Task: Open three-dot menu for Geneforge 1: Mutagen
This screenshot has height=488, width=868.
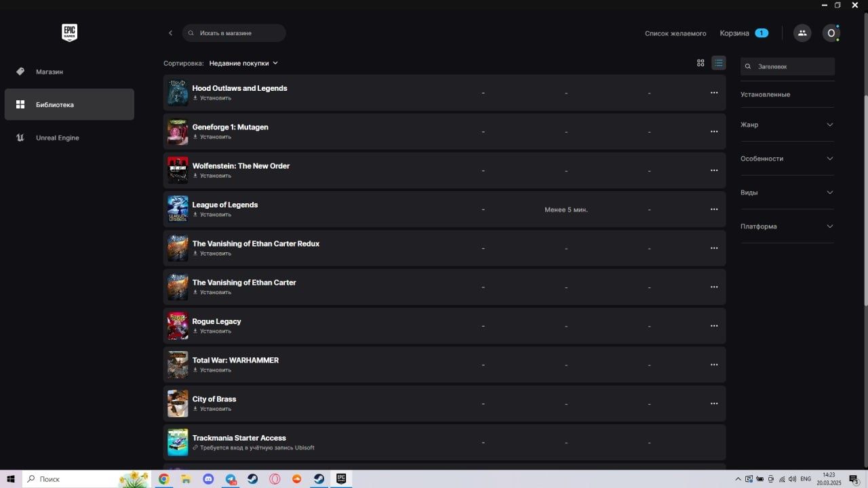Action: (714, 131)
